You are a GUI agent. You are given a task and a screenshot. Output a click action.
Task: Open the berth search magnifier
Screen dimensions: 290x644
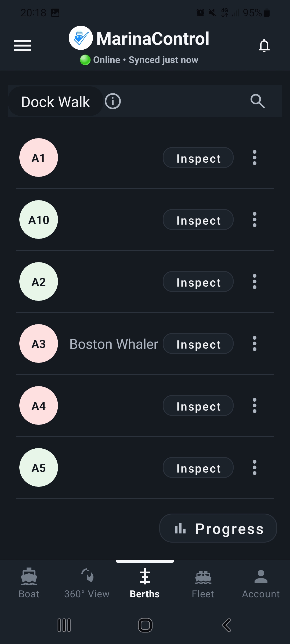click(x=258, y=101)
